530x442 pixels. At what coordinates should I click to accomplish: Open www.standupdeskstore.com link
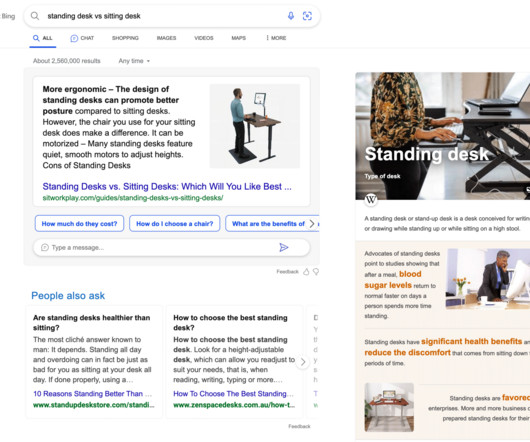point(94,405)
